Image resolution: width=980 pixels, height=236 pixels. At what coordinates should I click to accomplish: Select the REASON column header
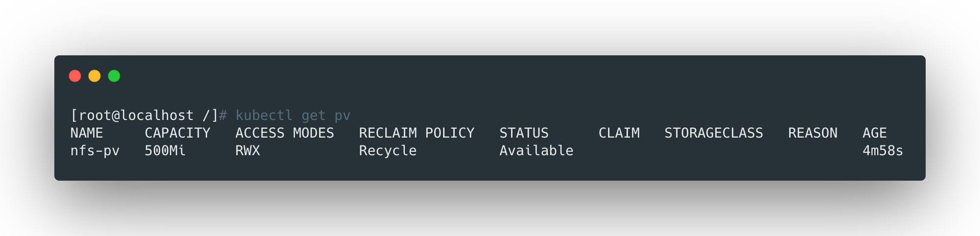[x=813, y=133]
